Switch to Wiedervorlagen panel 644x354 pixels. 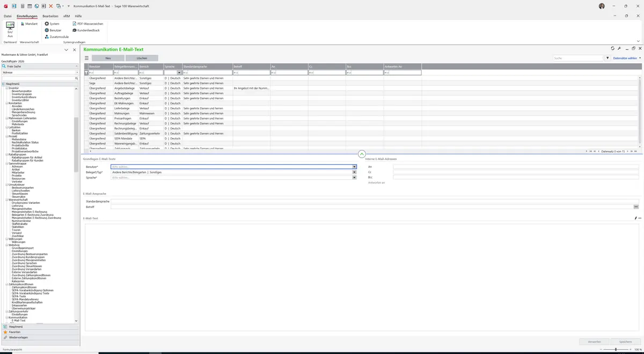(x=40, y=337)
